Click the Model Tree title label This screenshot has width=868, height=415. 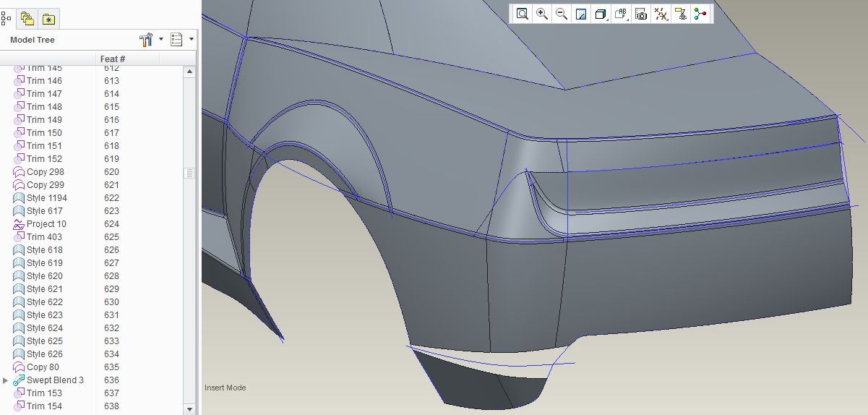(x=33, y=40)
